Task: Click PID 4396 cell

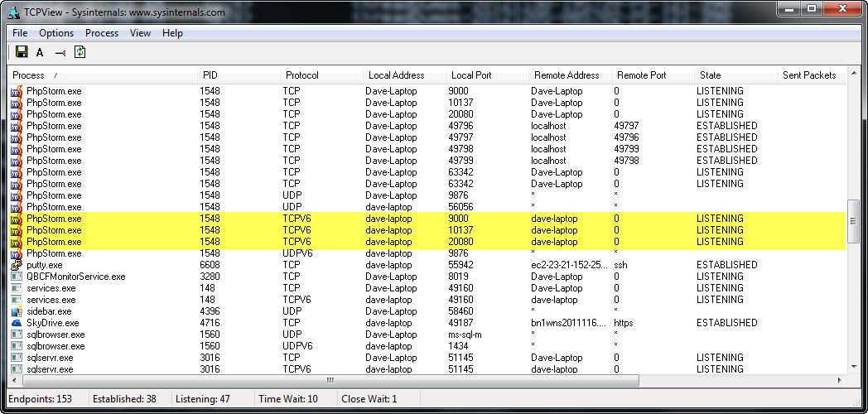Action: point(210,311)
